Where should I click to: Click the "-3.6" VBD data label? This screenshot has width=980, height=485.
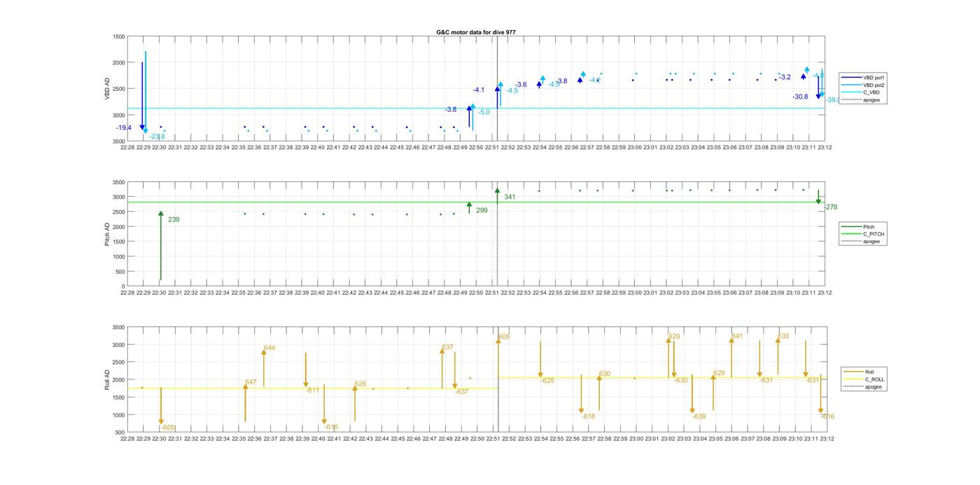(x=521, y=85)
